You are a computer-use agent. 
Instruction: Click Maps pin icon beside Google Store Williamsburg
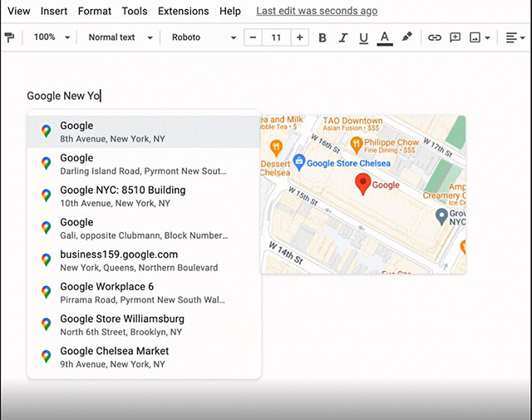tap(47, 324)
